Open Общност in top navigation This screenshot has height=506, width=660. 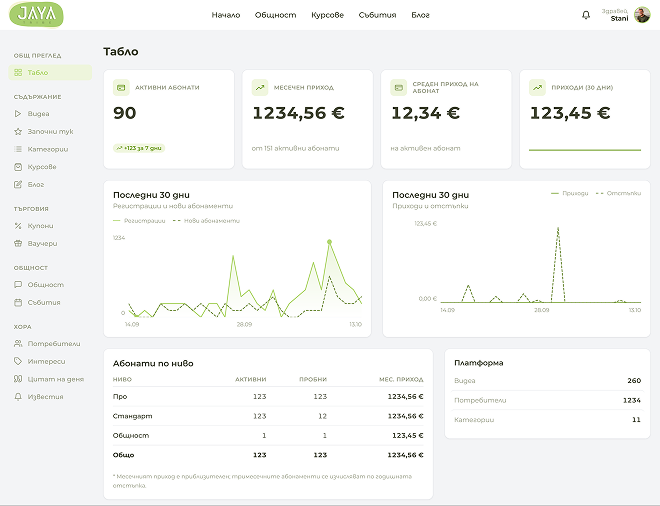tap(275, 15)
